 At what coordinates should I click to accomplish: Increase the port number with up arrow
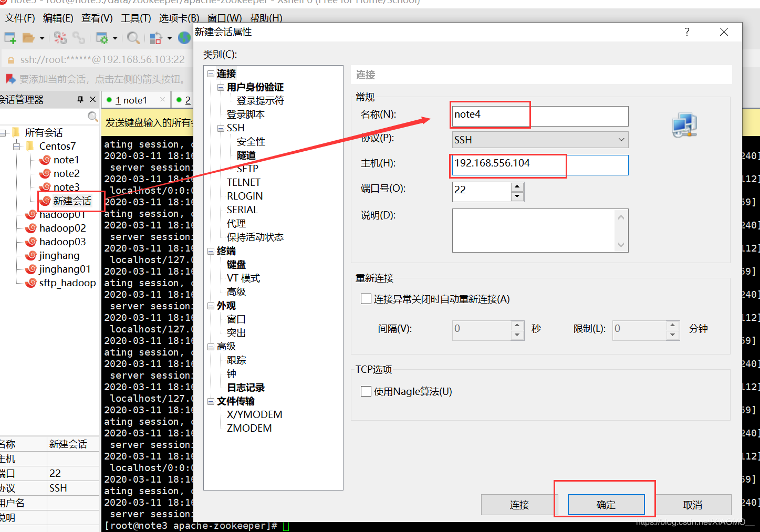click(x=517, y=187)
